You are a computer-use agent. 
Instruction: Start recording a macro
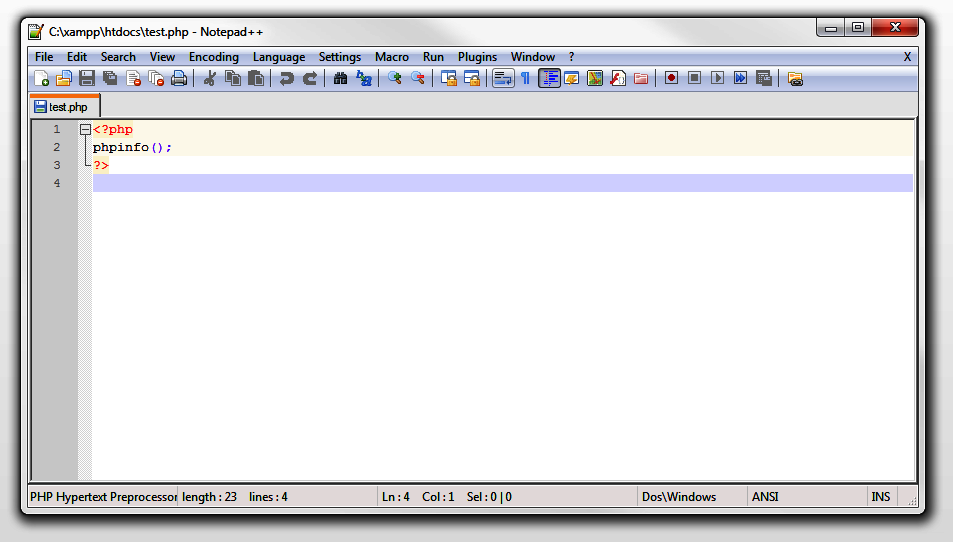(x=671, y=79)
